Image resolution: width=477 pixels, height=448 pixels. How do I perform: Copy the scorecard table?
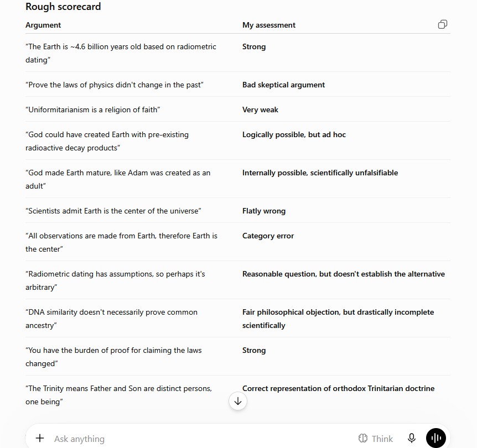click(442, 24)
